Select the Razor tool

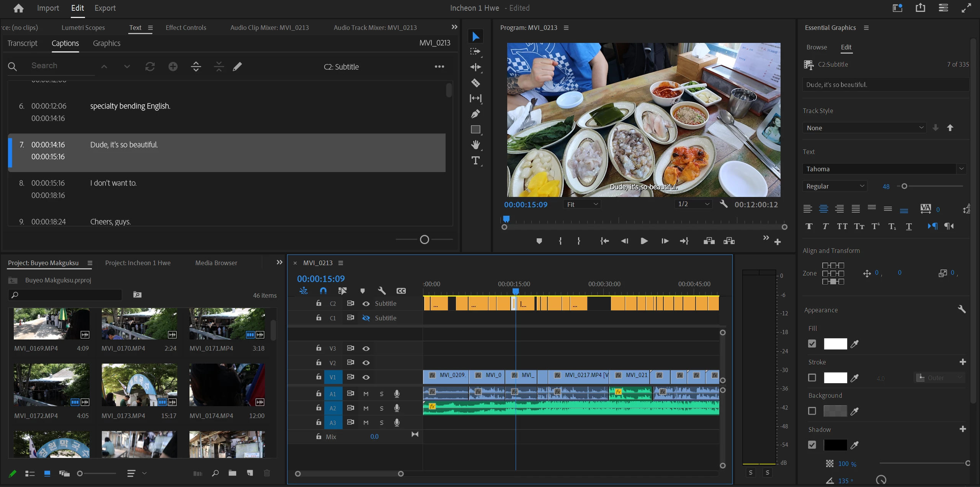pos(475,83)
